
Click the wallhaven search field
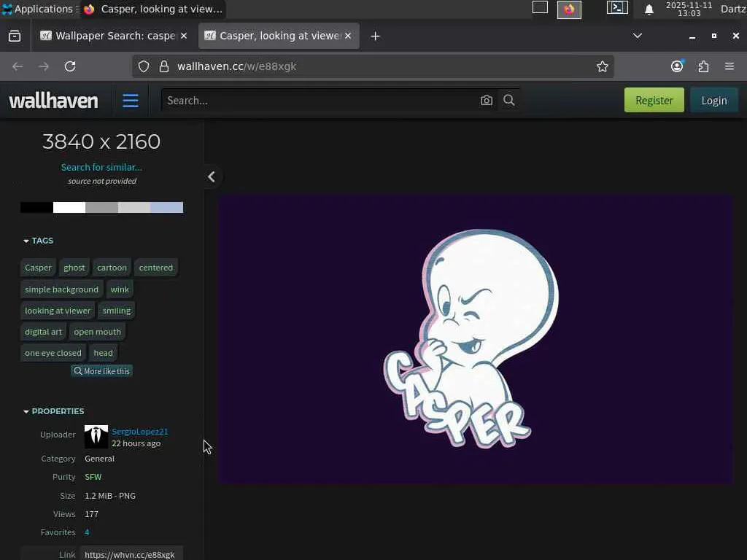320,101
